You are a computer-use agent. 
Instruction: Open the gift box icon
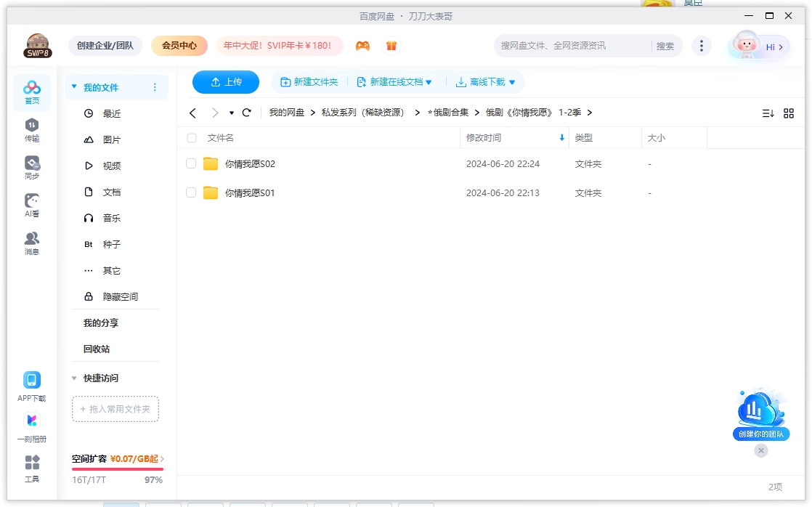pyautogui.click(x=391, y=46)
